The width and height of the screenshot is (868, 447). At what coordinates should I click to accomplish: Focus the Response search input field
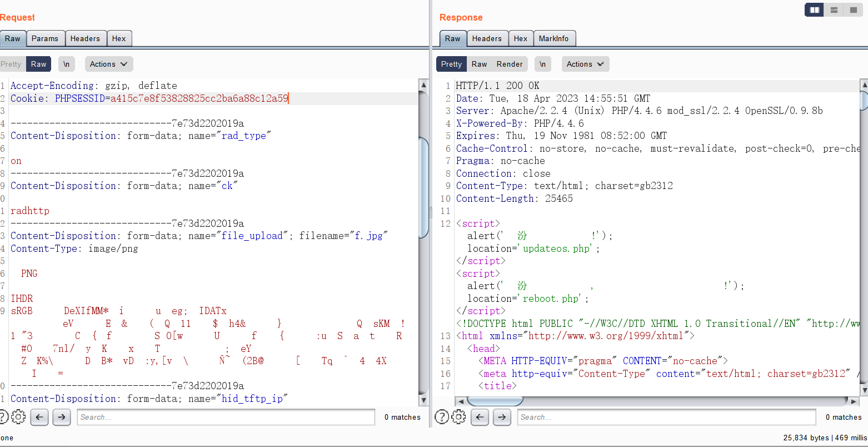tap(667, 417)
